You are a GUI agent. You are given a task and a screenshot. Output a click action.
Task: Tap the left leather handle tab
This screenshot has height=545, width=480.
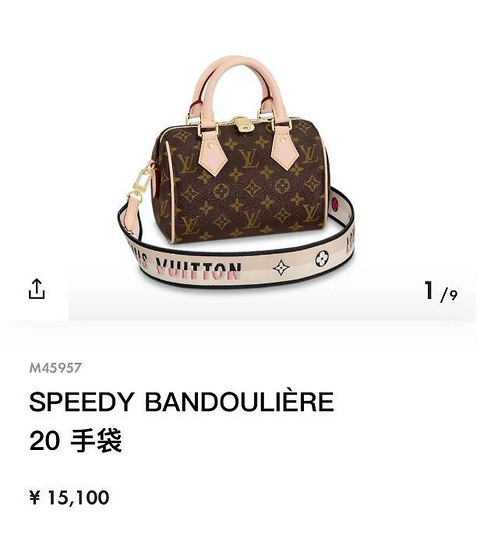tap(212, 151)
